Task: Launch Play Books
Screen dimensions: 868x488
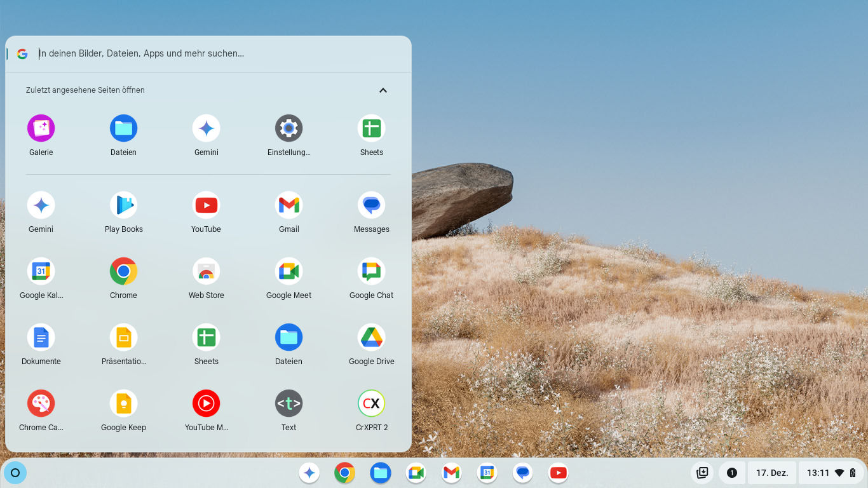Action: 123,205
